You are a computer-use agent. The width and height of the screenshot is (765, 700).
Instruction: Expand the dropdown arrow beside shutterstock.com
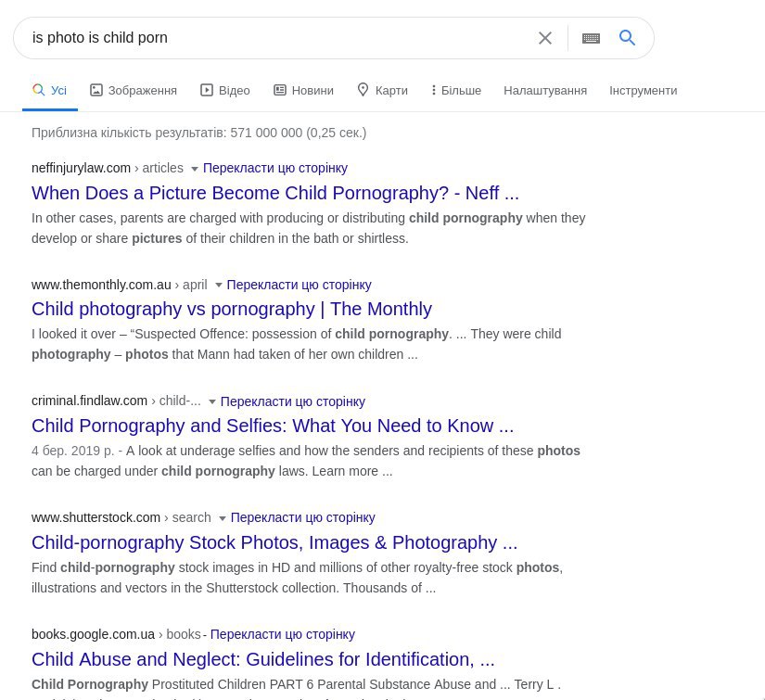click(x=222, y=518)
